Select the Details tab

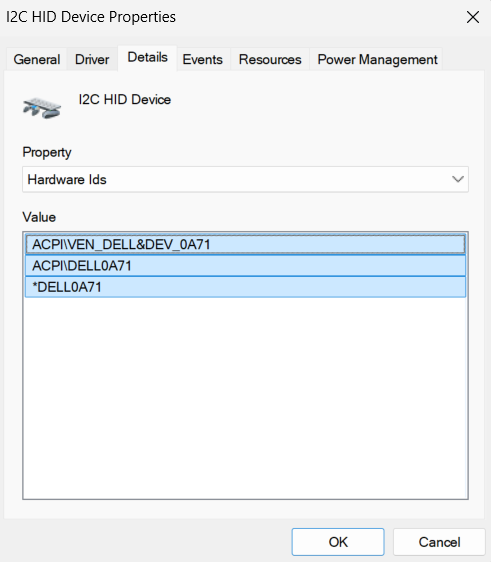pos(147,57)
